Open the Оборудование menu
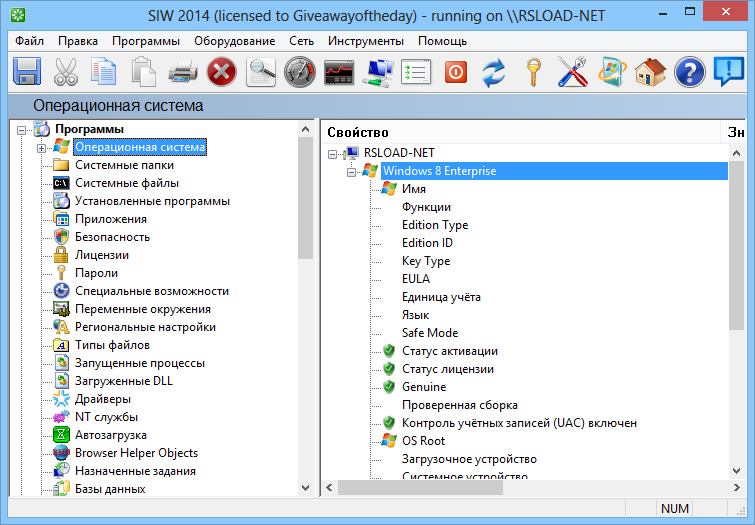 pyautogui.click(x=234, y=41)
